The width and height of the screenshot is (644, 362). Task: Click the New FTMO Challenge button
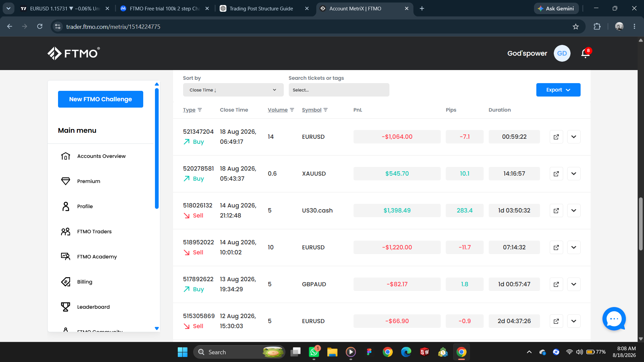pos(101,99)
